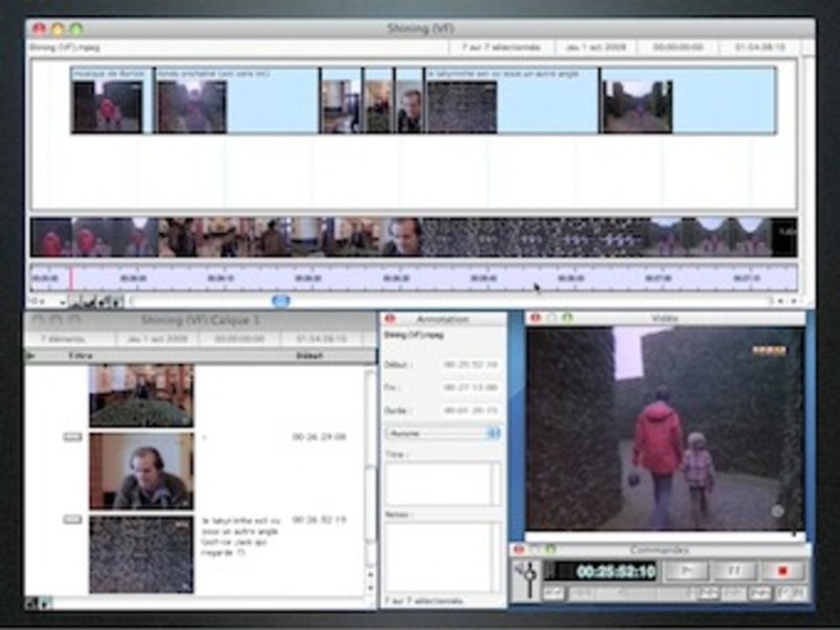This screenshot has width=840, height=630.
Task: Open the Aucune dropdown in the Annotation panel
Action: (x=443, y=433)
